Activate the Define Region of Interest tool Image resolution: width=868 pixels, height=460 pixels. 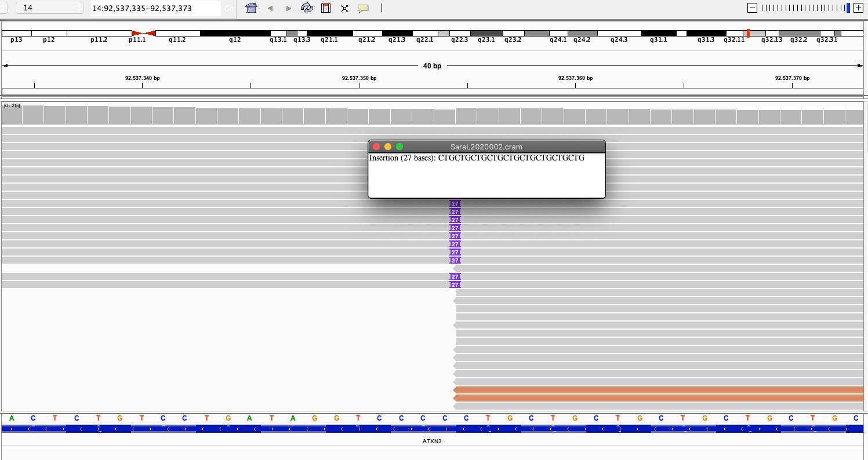(326, 8)
